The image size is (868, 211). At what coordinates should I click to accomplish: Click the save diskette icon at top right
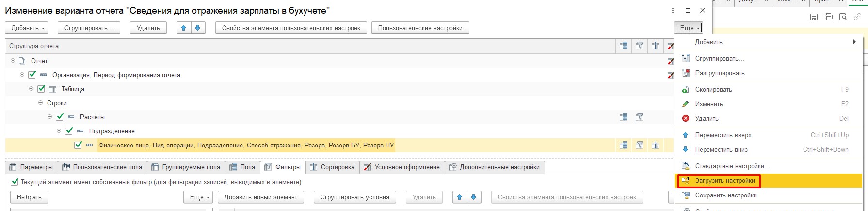pos(814,17)
